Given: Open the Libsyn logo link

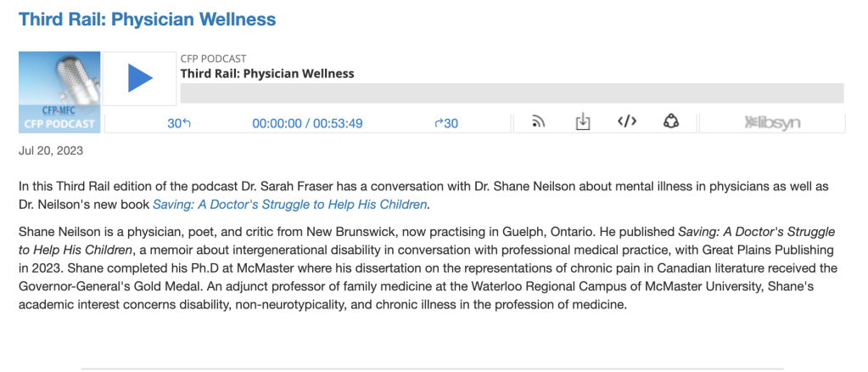Looking at the screenshot, I should coord(772,123).
